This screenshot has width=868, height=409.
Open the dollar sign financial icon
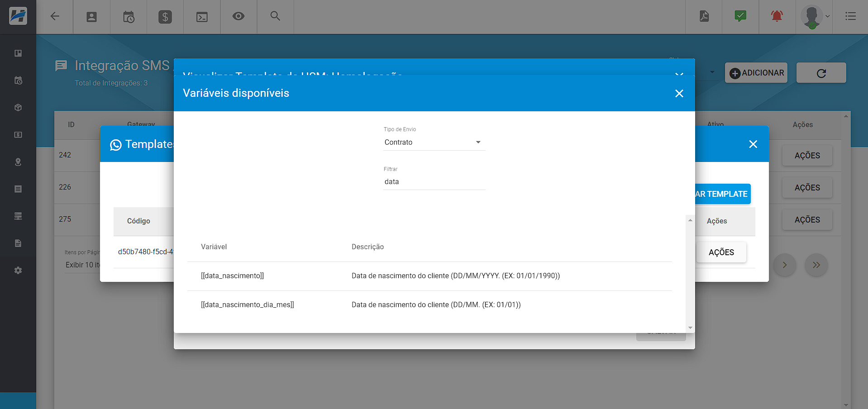coord(165,17)
